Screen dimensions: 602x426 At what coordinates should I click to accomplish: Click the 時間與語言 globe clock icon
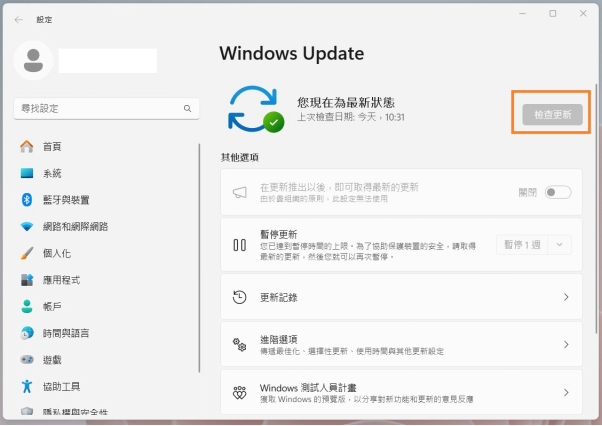26,333
